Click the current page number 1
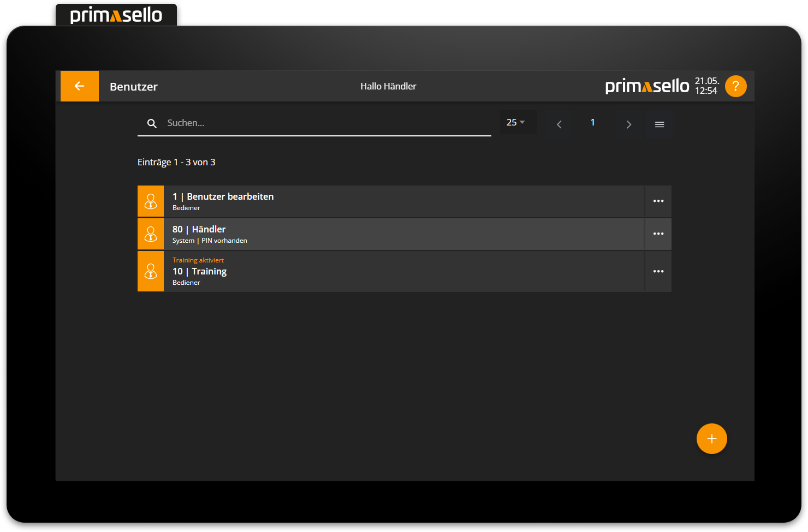The height and width of the screenshot is (532, 808). (x=592, y=123)
